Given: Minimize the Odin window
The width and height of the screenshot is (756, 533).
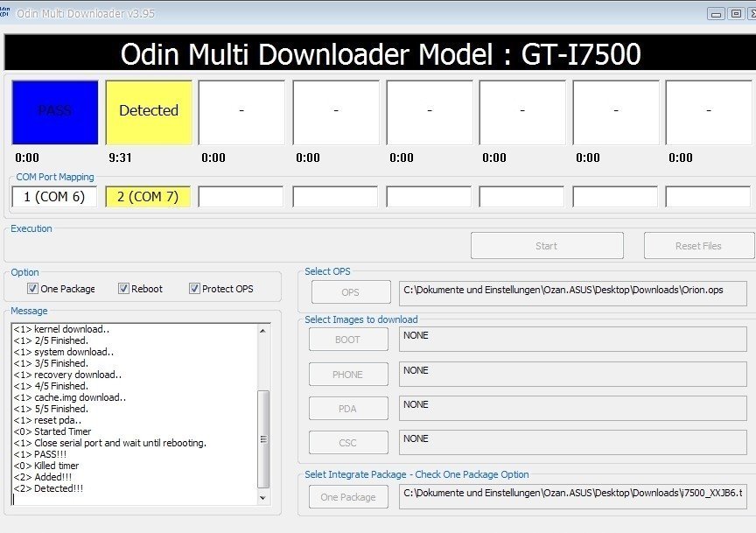Looking at the screenshot, I should [x=716, y=14].
